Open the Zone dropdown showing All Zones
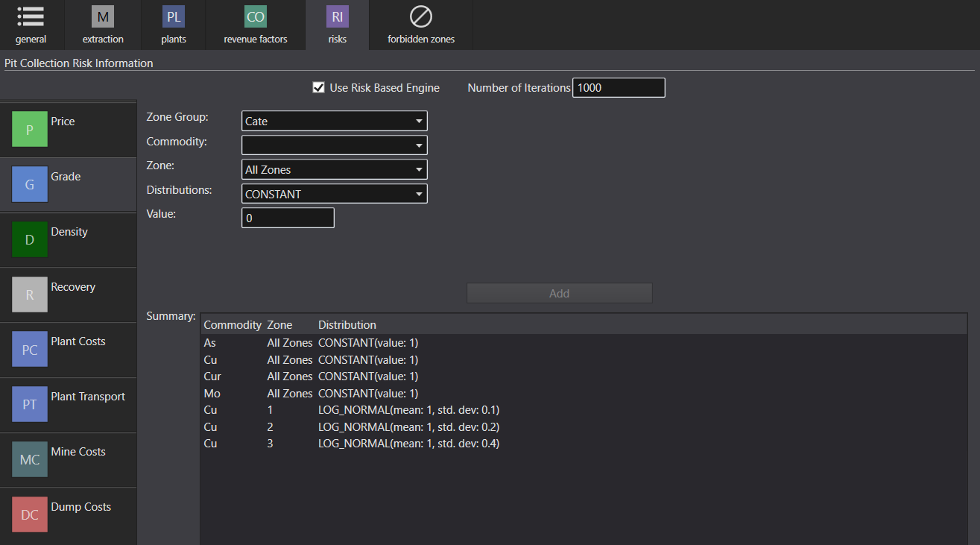The image size is (980, 545). [x=335, y=169]
